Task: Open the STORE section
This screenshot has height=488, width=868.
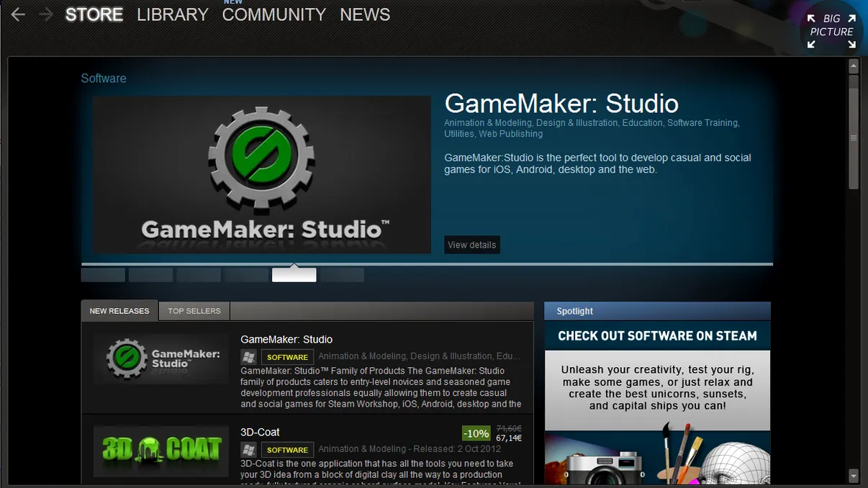Action: coord(94,14)
